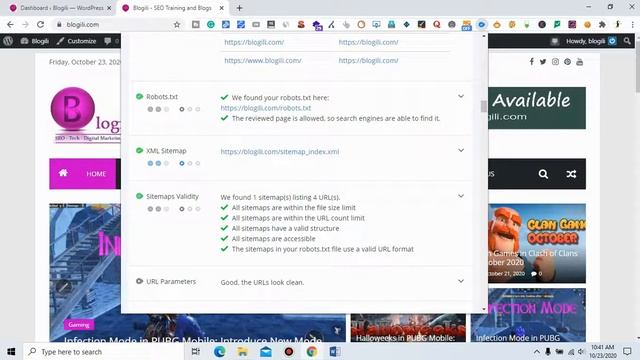Open the blogili.com/robots.txt link

pyautogui.click(x=266, y=108)
